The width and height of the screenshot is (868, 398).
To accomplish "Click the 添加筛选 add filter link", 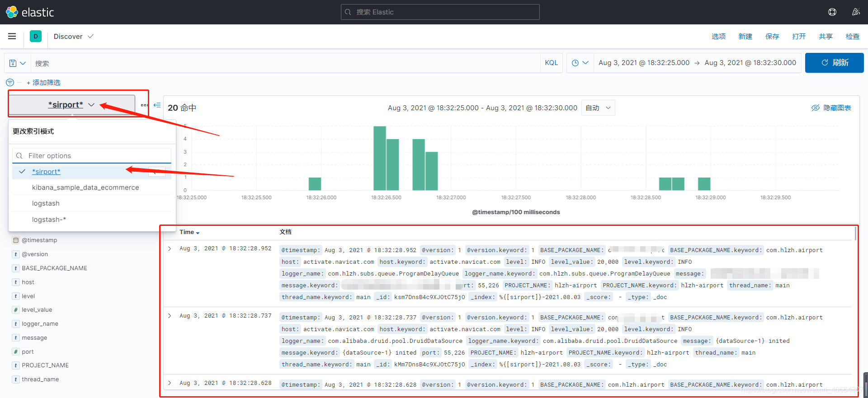I will [x=43, y=83].
